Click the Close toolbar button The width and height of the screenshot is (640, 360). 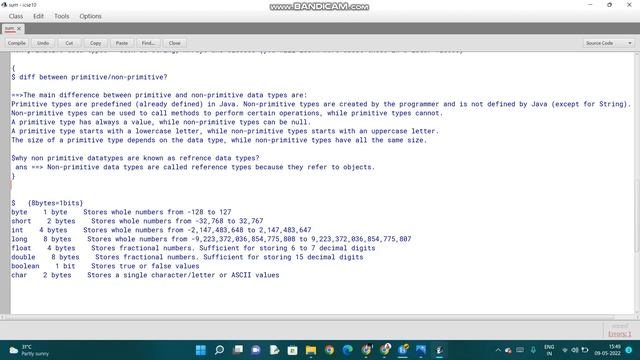[x=174, y=43]
